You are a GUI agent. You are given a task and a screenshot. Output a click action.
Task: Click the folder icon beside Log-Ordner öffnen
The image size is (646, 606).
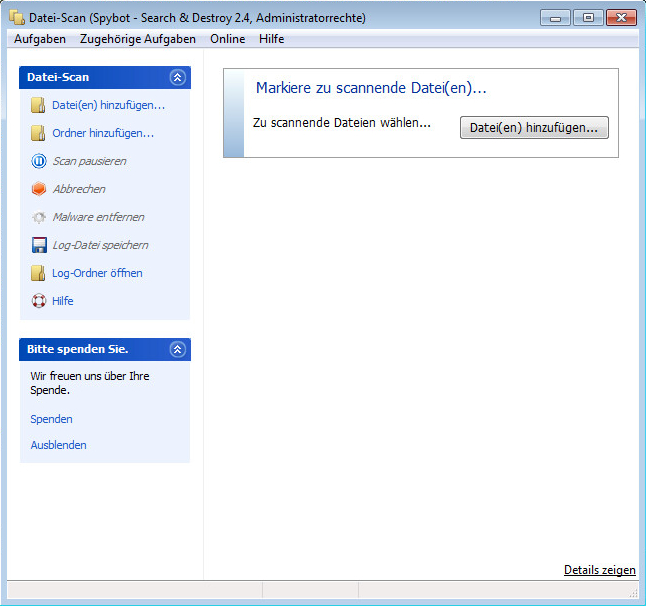click(38, 273)
